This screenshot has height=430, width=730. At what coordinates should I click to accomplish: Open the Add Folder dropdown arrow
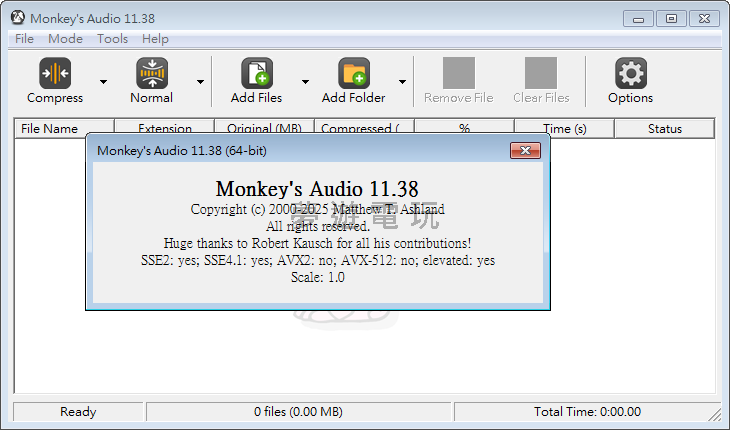(402, 82)
